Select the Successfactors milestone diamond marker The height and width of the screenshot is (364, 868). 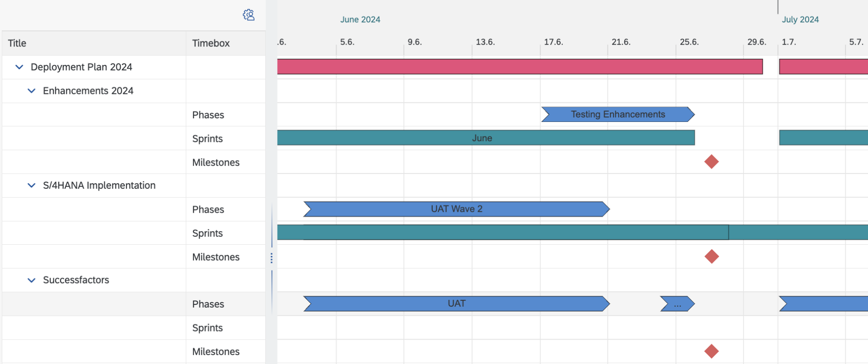tap(711, 351)
